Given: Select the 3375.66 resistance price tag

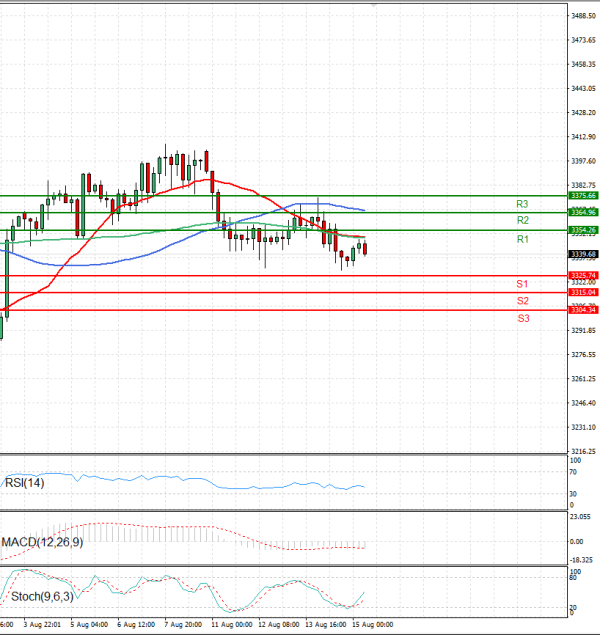Looking at the screenshot, I should pos(583,196).
